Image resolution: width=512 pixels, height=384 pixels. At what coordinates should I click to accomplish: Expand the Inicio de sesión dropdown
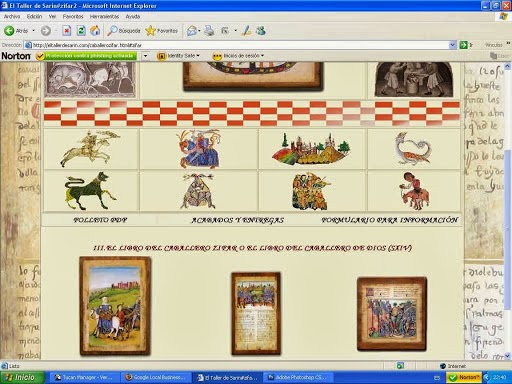click(x=238, y=56)
